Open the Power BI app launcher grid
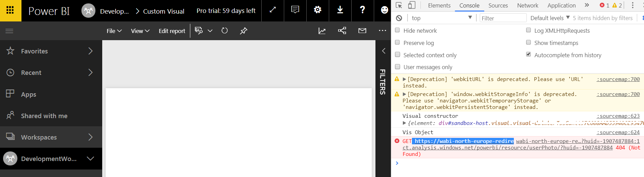This screenshot has width=644, height=177. click(x=10, y=10)
